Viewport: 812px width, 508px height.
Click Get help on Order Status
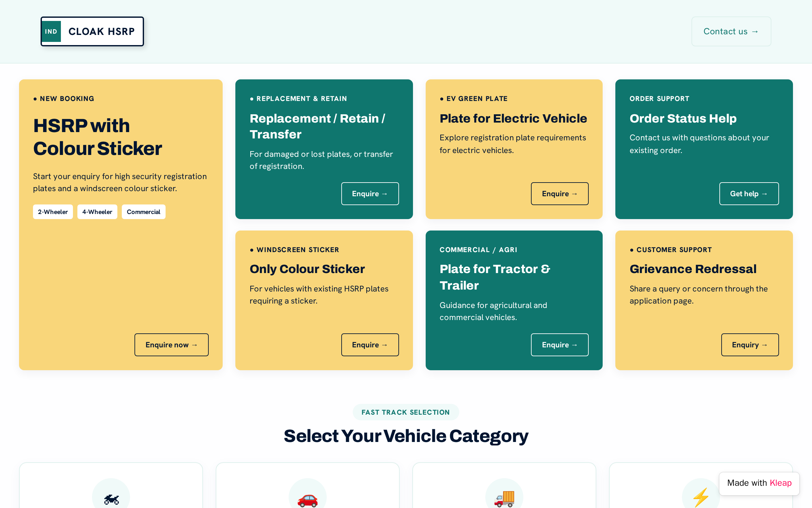tap(749, 194)
